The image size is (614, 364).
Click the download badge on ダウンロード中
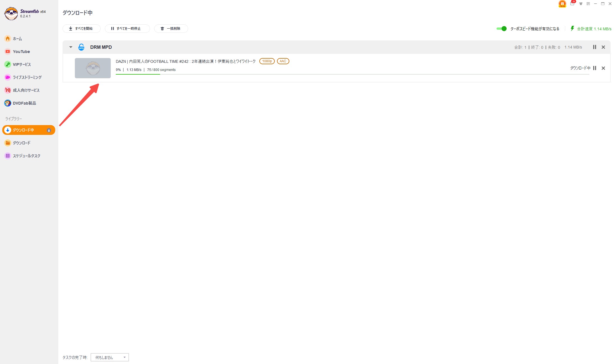coord(49,130)
